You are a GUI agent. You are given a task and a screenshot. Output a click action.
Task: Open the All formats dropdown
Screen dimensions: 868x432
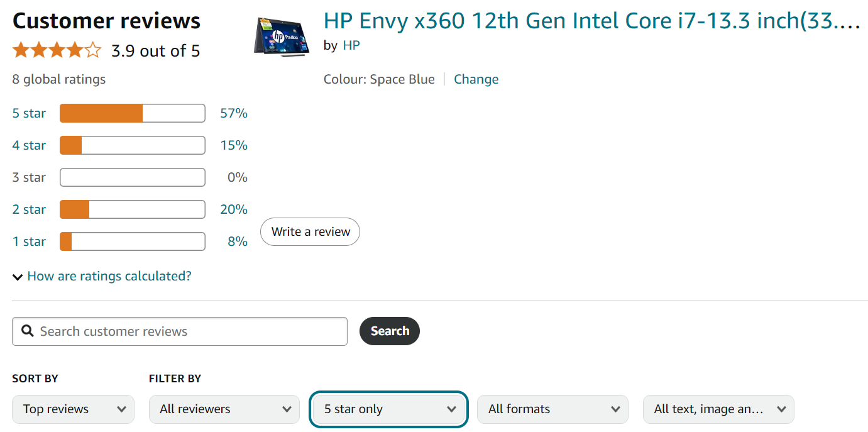coord(552,409)
